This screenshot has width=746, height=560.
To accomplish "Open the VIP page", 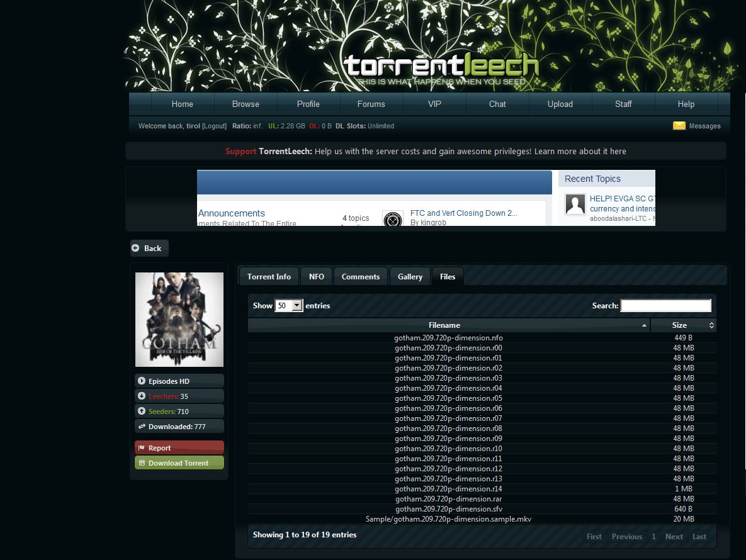I will [434, 104].
